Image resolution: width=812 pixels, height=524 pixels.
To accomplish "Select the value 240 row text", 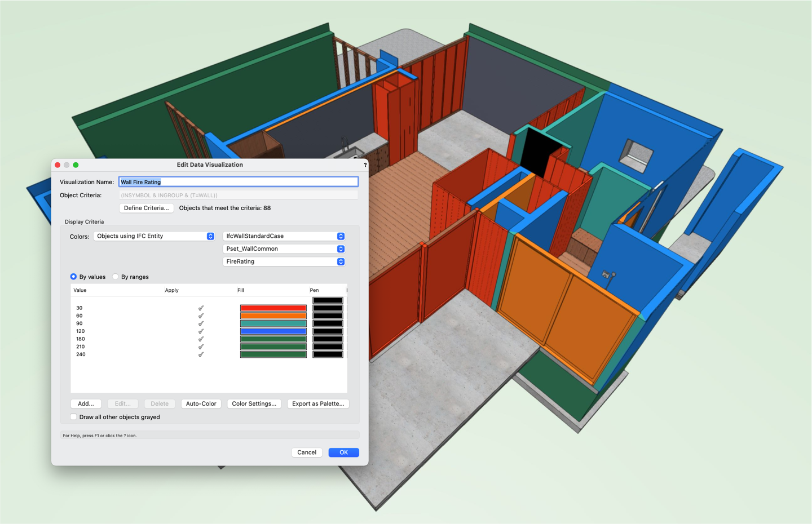I will tap(81, 354).
